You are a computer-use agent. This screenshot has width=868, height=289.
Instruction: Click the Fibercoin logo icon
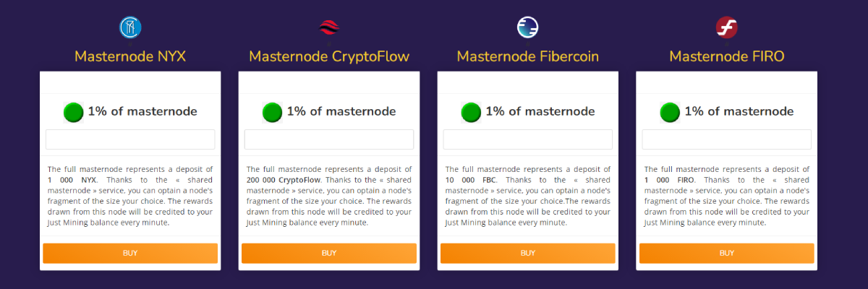528,27
